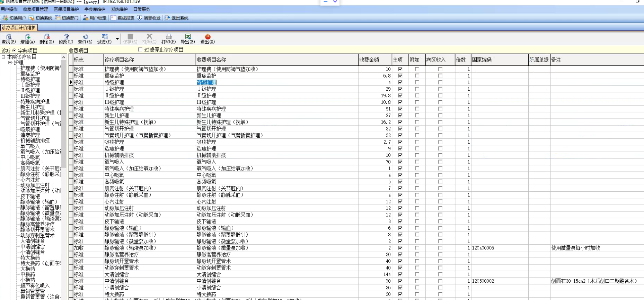Select 机械辅助排痰 in the left tree

coord(35,140)
